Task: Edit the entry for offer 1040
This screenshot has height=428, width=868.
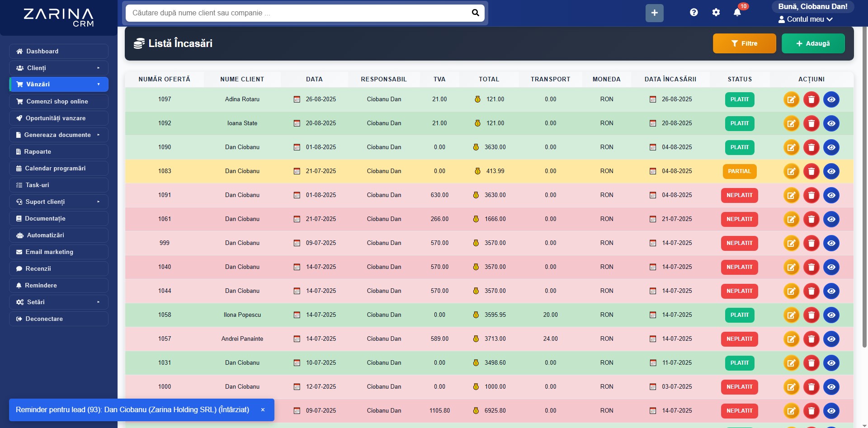Action: point(791,267)
